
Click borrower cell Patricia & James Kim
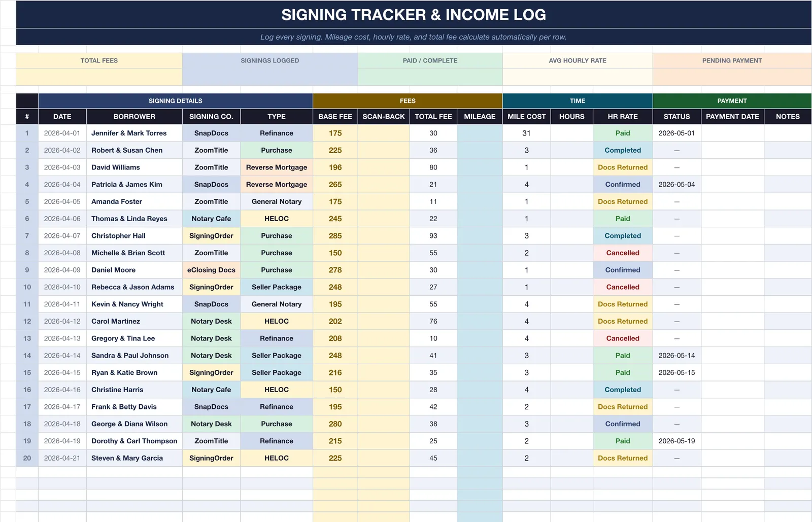(x=134, y=185)
